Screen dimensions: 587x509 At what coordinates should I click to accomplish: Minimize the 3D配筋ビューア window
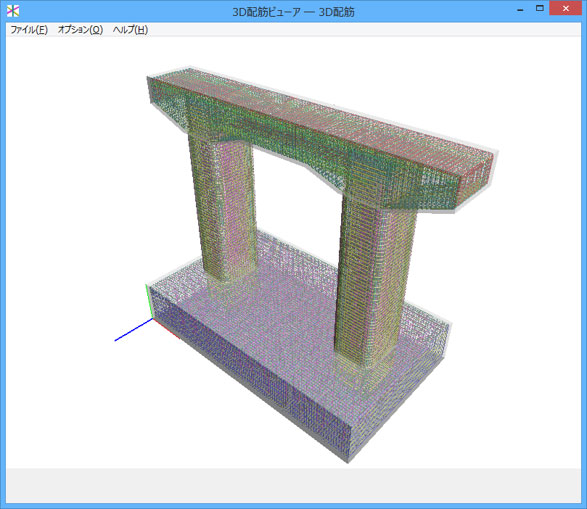click(x=520, y=9)
